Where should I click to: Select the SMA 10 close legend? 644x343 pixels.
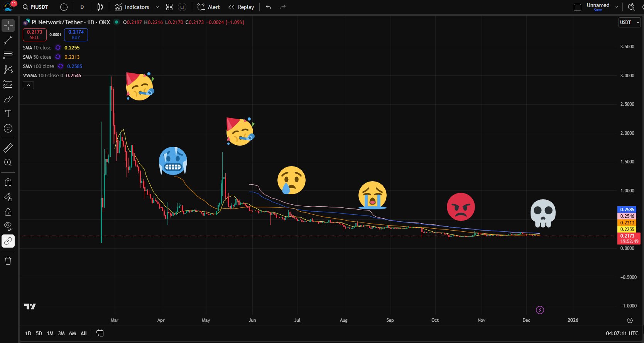point(37,48)
